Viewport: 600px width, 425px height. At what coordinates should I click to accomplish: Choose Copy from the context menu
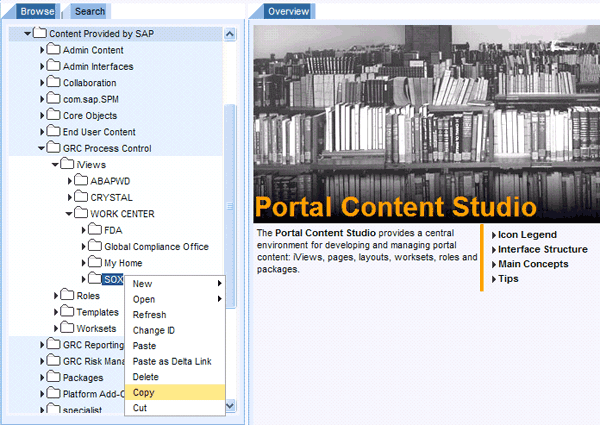pyautogui.click(x=175, y=392)
